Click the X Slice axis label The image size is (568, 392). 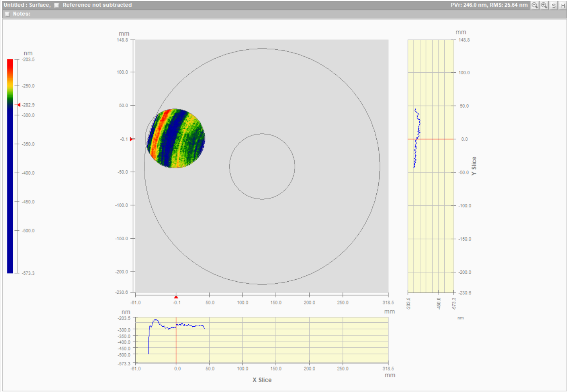262,380
